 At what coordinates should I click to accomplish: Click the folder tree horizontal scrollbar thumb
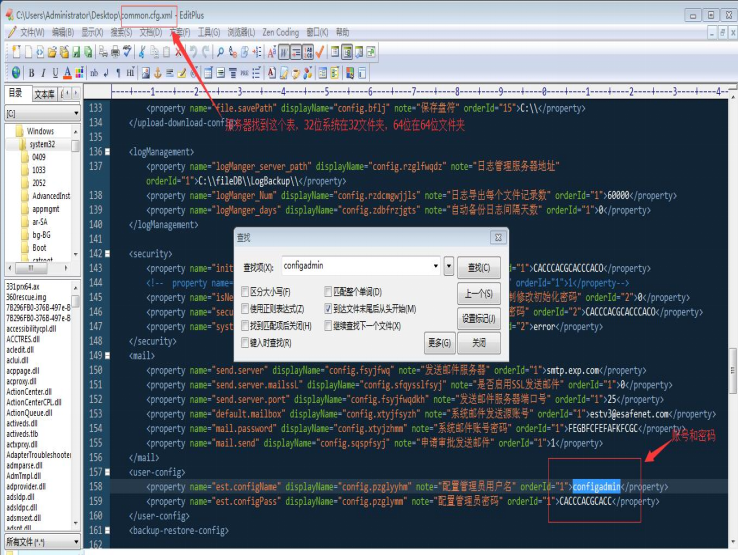[x=31, y=268]
